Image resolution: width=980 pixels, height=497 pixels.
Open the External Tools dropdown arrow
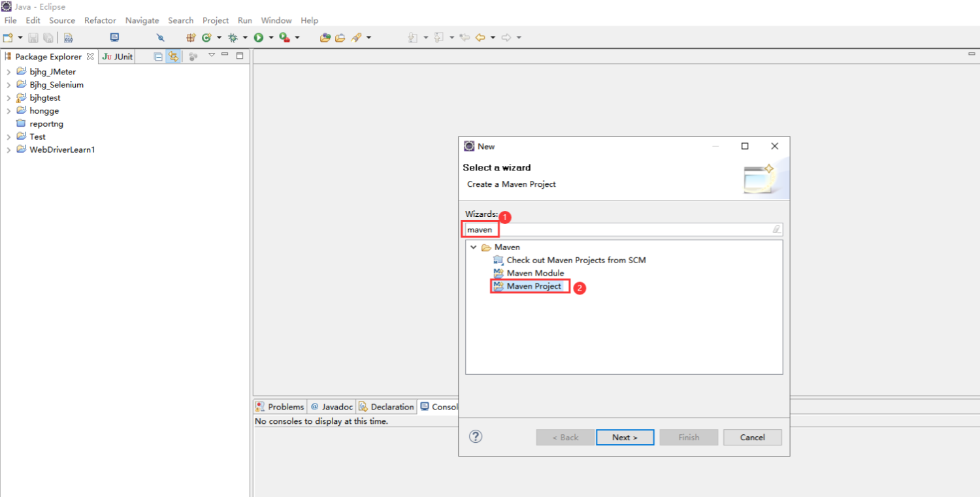pos(297,37)
